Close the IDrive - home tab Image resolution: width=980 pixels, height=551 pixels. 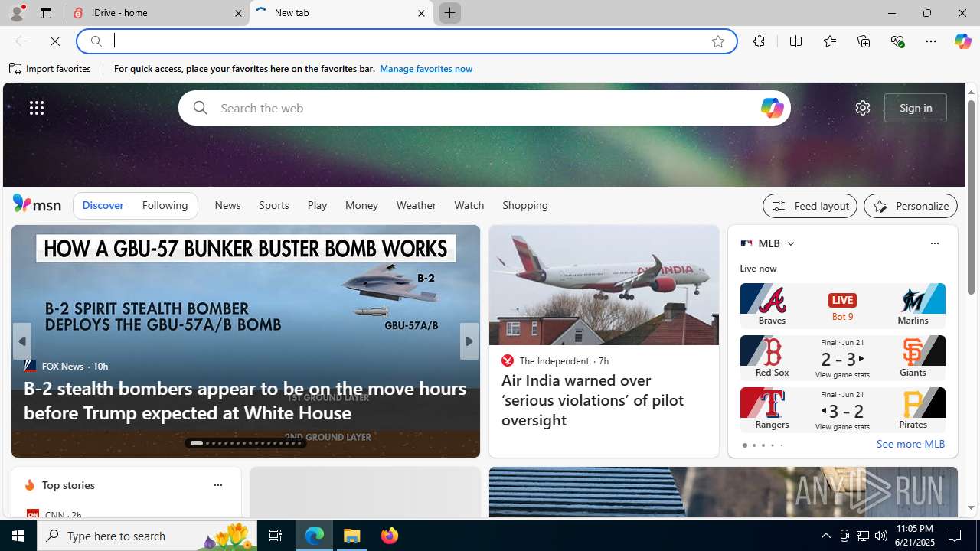(238, 13)
